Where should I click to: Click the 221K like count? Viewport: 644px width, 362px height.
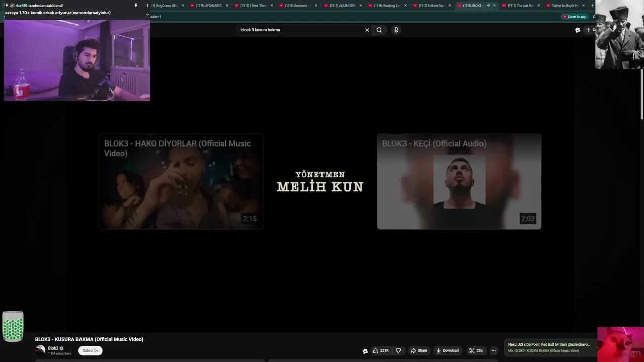[384, 350]
